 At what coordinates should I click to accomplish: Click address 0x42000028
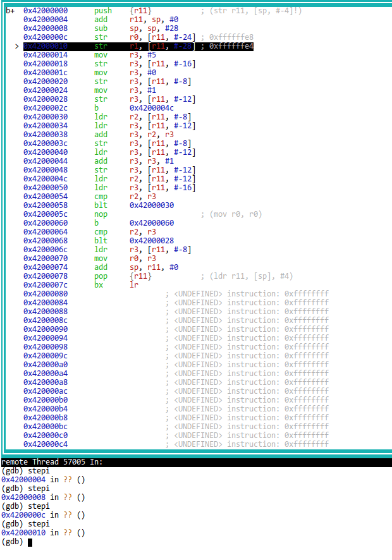pos(46,99)
